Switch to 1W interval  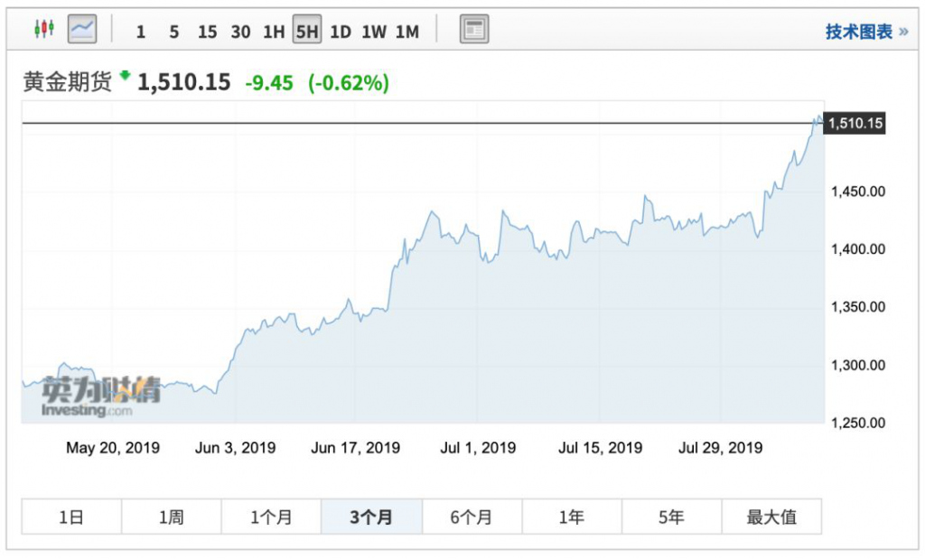point(374,32)
